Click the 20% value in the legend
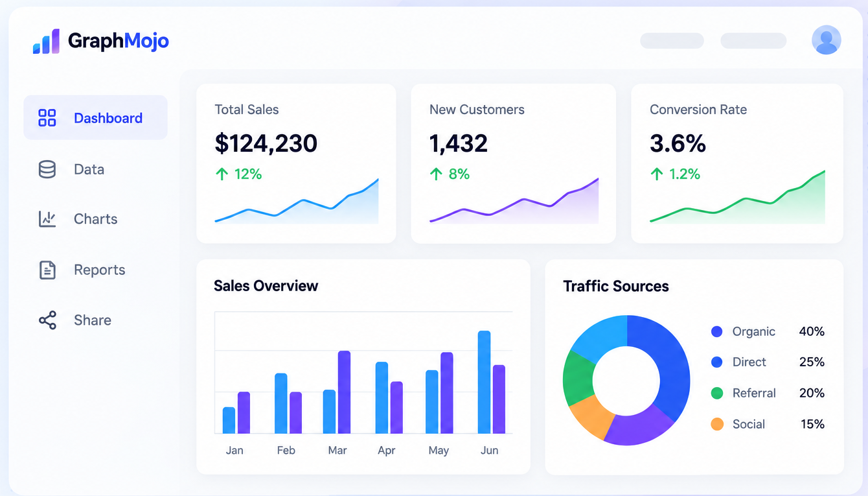Screen dimensions: 868x496 coord(812,393)
